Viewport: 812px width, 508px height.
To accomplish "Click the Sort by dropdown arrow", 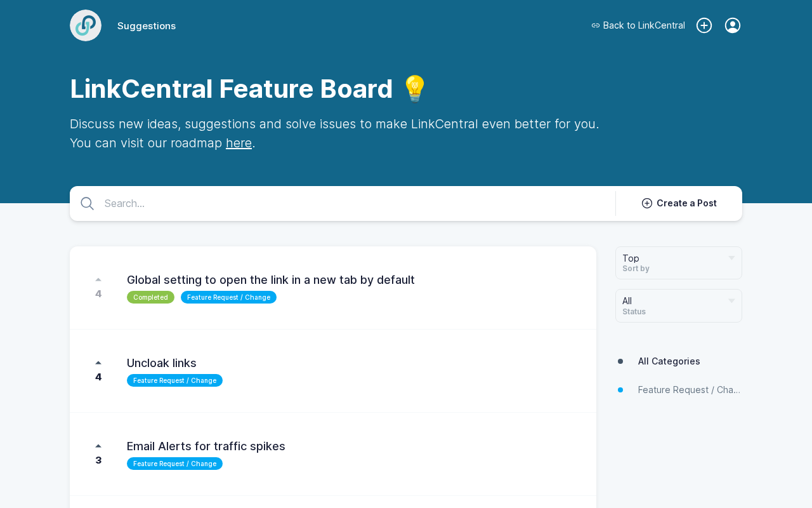I will pyautogui.click(x=731, y=258).
